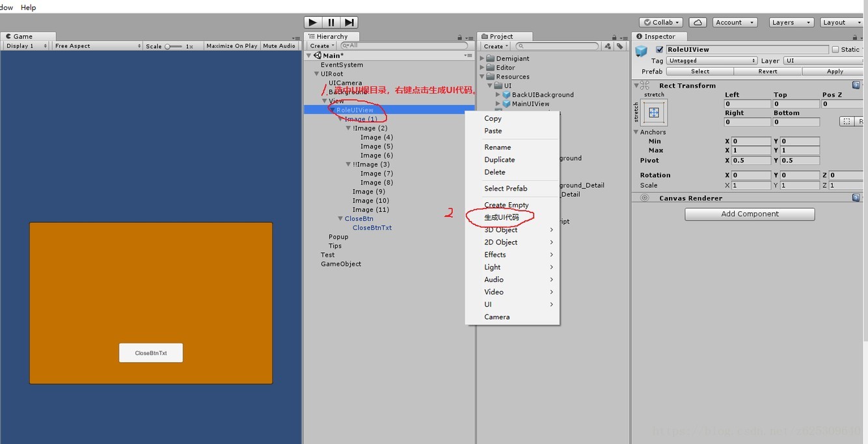
Task: Click the Pivot X input field
Action: coord(751,161)
